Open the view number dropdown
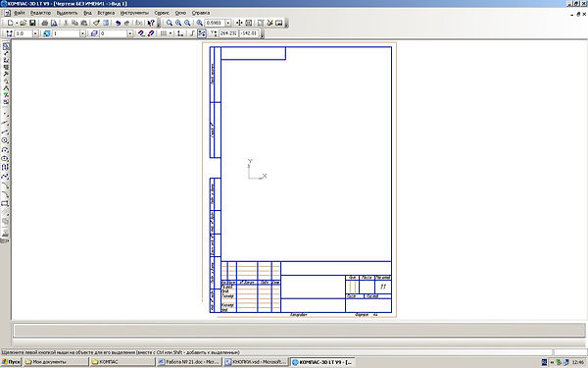 tap(82, 33)
